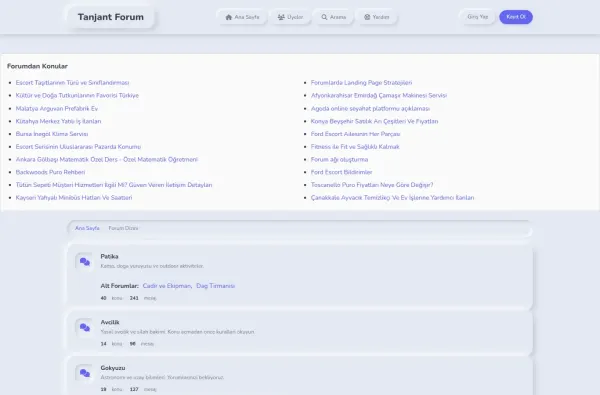This screenshot has height=395, width=600.
Task: Click the Forum Dizini breadcrumb
Action: pyautogui.click(x=123, y=228)
